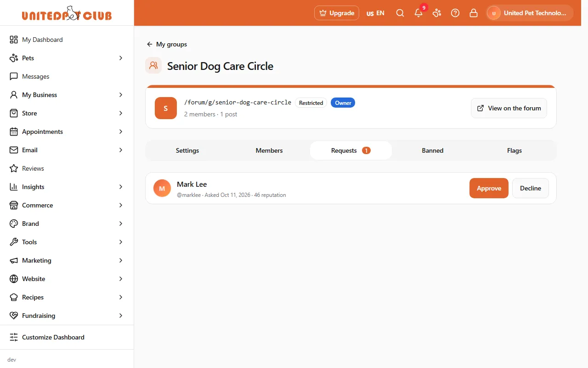Click the Reviews star icon

click(x=14, y=168)
